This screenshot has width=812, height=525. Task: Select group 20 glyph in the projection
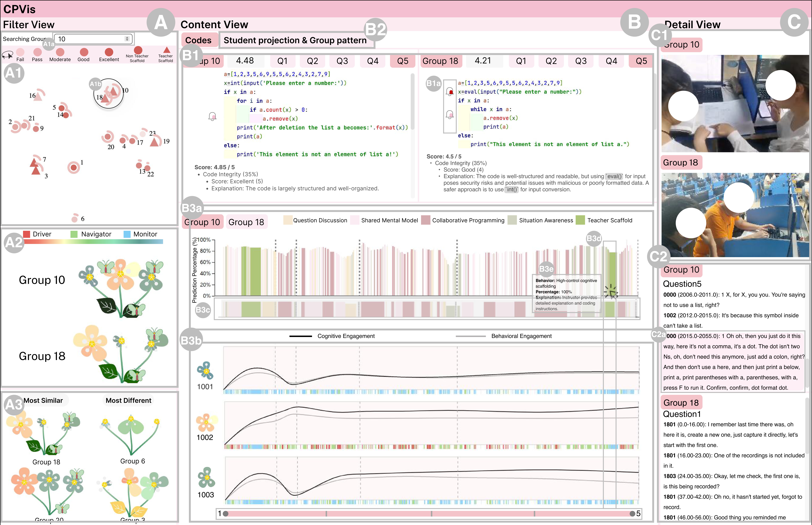click(x=108, y=137)
